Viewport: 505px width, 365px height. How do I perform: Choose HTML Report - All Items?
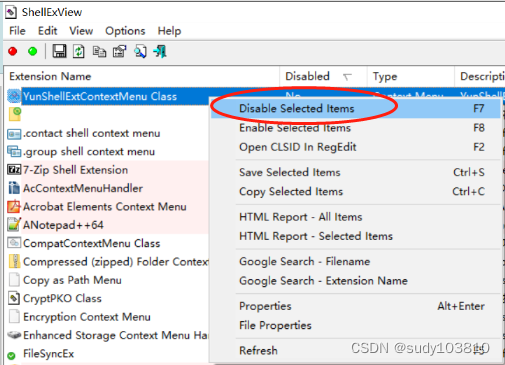356,217
